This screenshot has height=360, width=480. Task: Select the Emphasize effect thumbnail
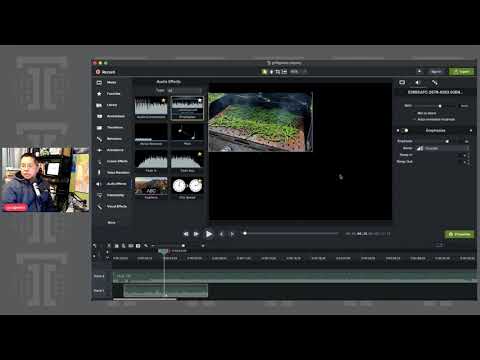(187, 107)
